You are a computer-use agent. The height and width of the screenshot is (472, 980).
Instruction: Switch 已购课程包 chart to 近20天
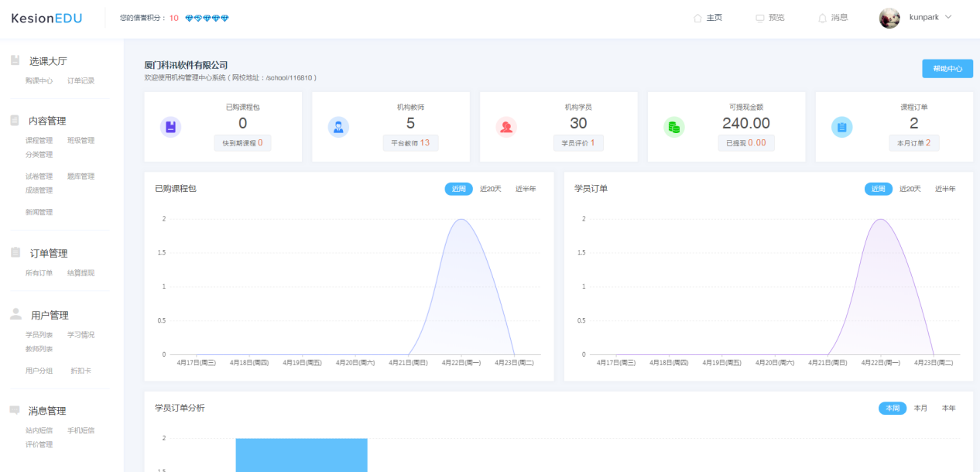pyautogui.click(x=491, y=189)
